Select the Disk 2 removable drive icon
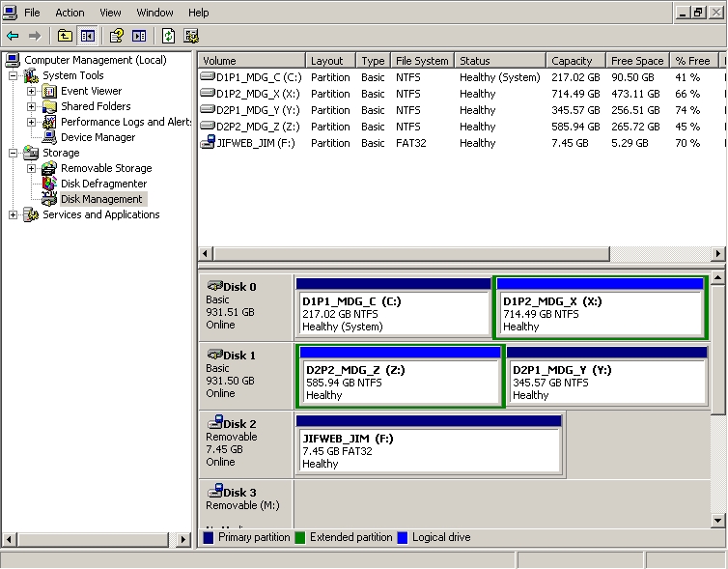The image size is (728, 569). coord(215,423)
